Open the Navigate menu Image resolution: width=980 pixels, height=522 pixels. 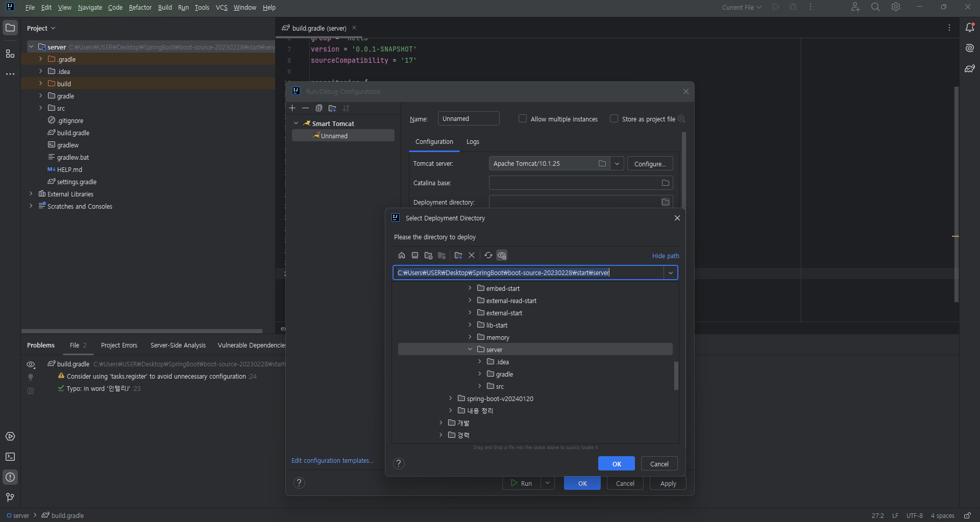pos(90,8)
